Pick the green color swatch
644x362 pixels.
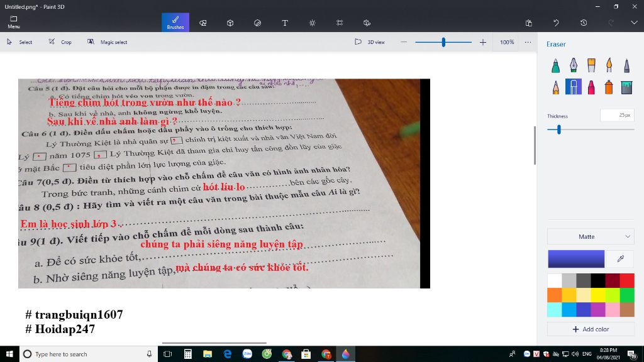tap(627, 295)
